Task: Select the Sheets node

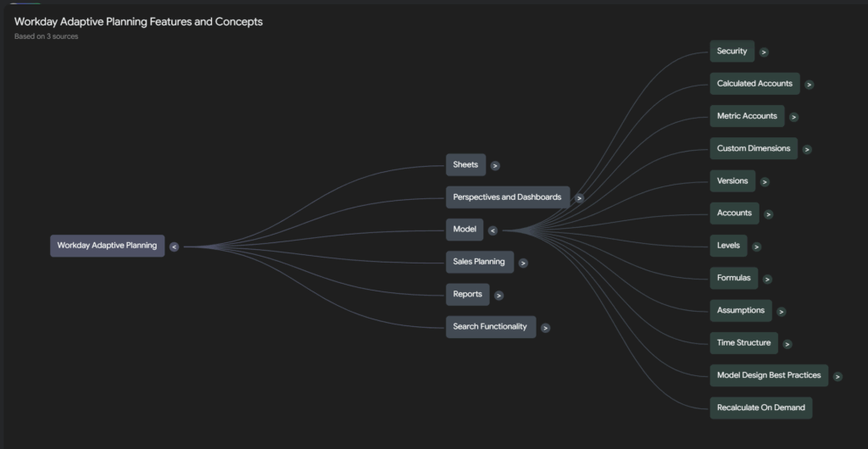Action: pos(465,165)
